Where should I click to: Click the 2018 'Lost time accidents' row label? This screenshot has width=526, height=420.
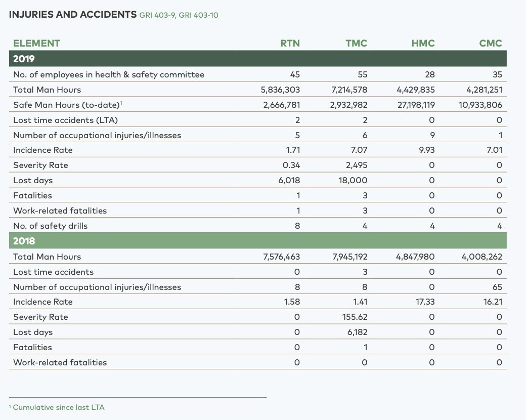pyautogui.click(x=53, y=272)
